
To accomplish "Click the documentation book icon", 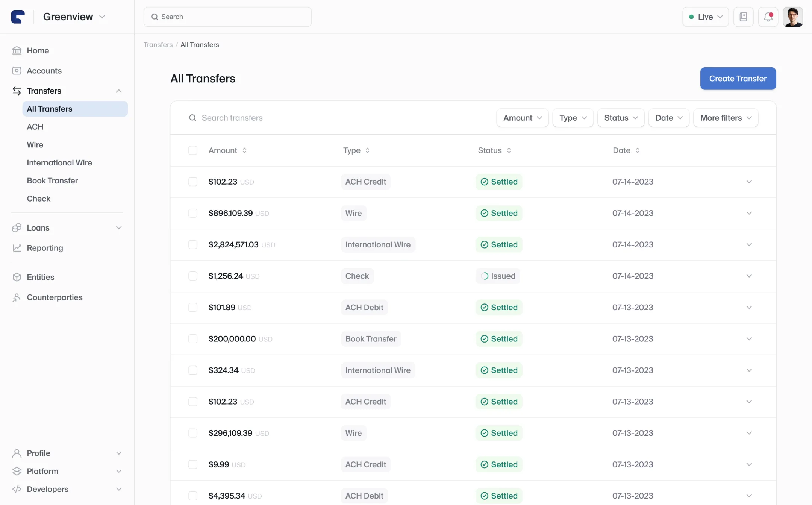I will pyautogui.click(x=743, y=17).
